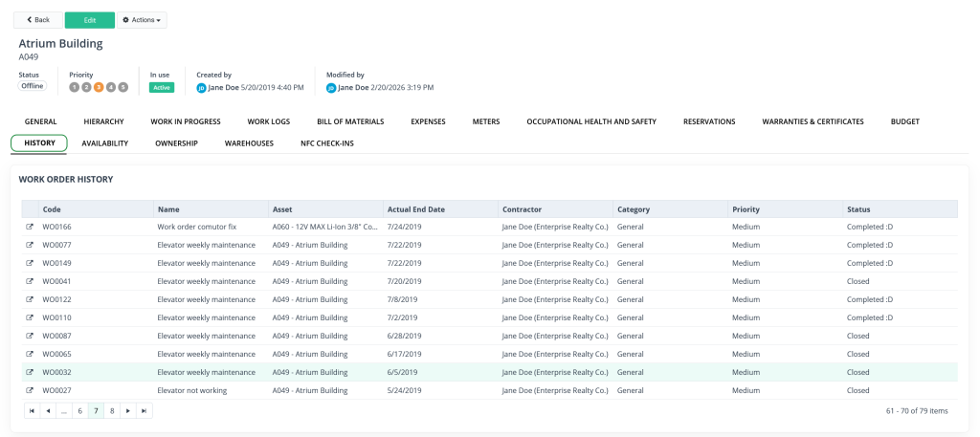Viewport: 980px width, 437px height.
Task: Click the 'Elevator not working' name cell
Action: click(x=212, y=390)
